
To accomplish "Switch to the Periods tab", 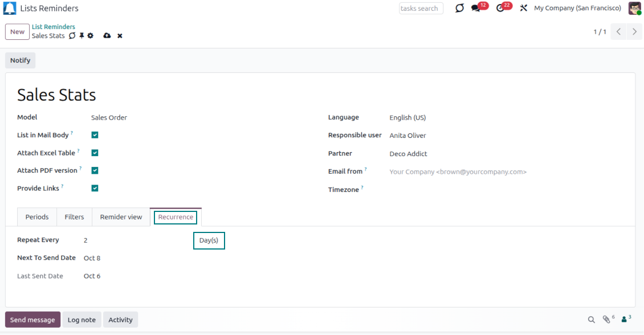I will tap(37, 217).
